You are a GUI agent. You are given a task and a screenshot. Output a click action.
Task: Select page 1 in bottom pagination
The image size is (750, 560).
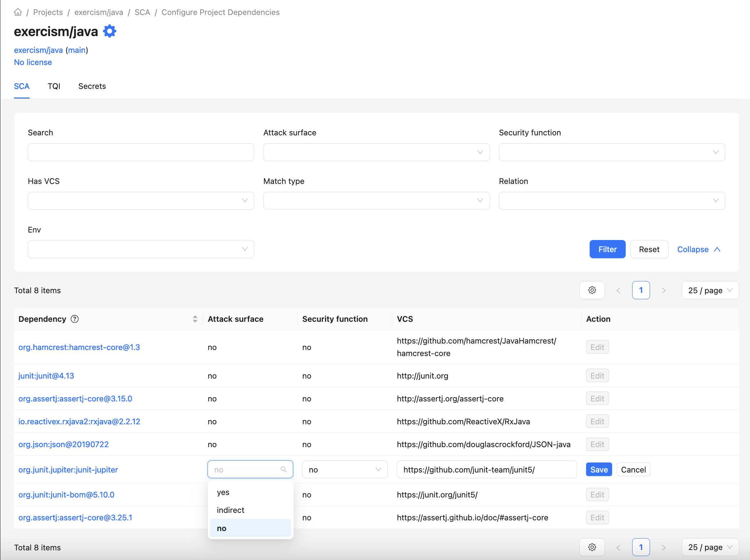641,547
